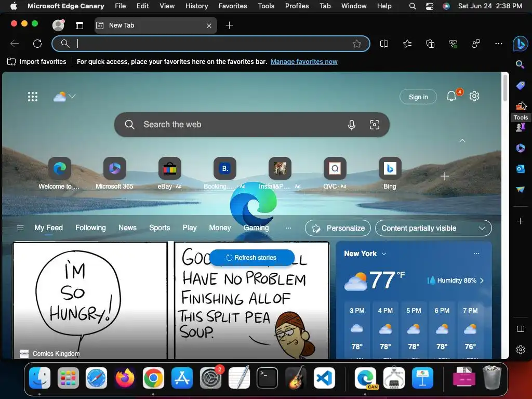Click the Share toolbar icon
The height and width of the screenshot is (399, 532).
(x=476, y=44)
